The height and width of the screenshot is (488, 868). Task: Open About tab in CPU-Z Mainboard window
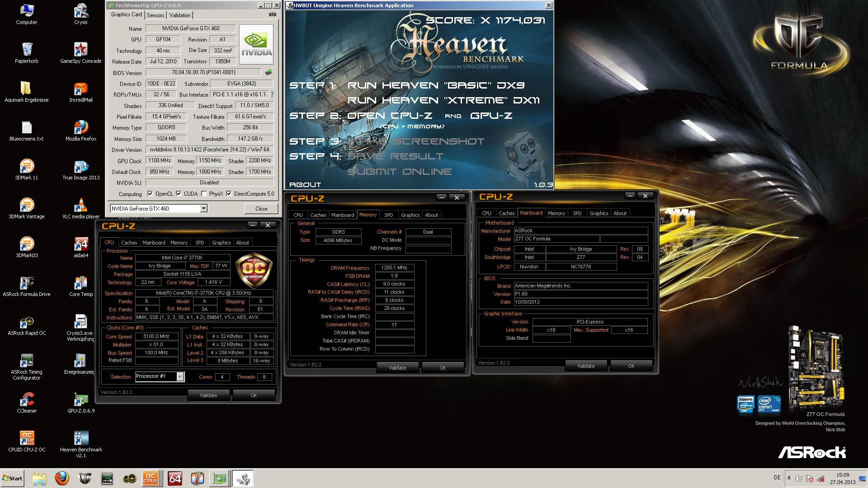(x=620, y=213)
